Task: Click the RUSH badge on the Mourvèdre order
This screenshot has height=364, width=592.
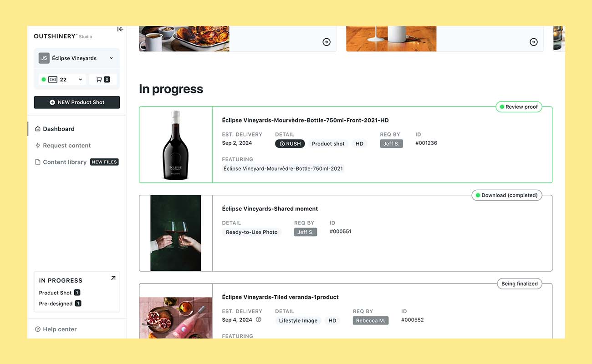Action: click(290, 143)
